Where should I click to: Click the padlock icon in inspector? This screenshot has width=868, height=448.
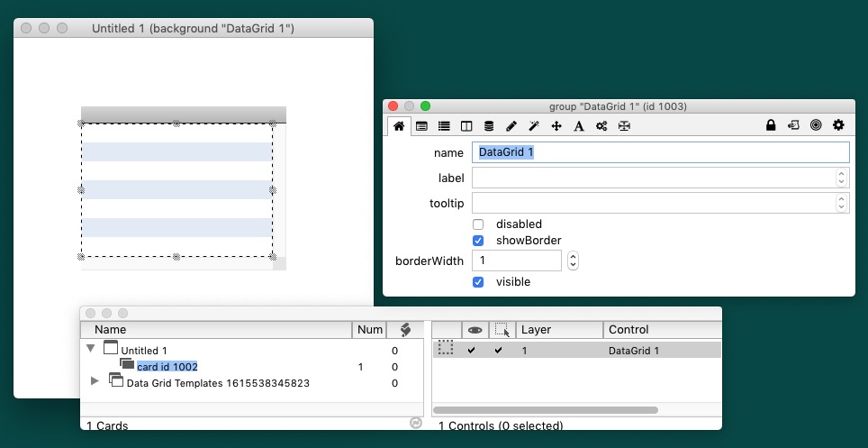[x=771, y=126]
